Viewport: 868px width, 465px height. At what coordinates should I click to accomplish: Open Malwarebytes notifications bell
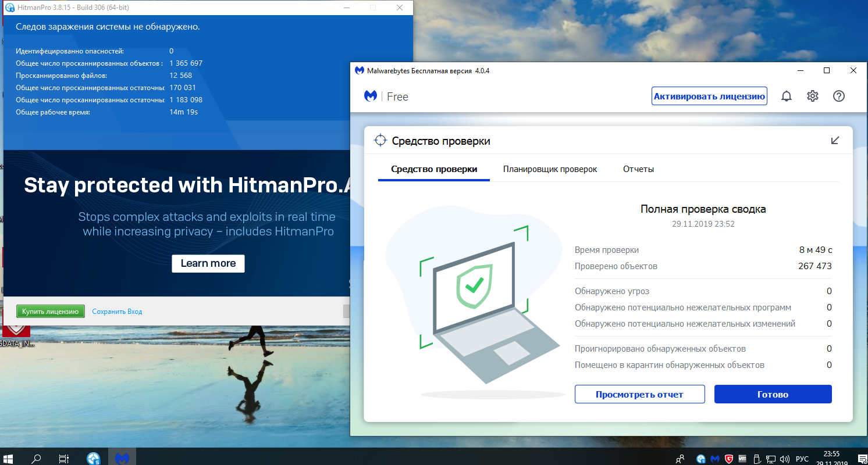pos(787,96)
